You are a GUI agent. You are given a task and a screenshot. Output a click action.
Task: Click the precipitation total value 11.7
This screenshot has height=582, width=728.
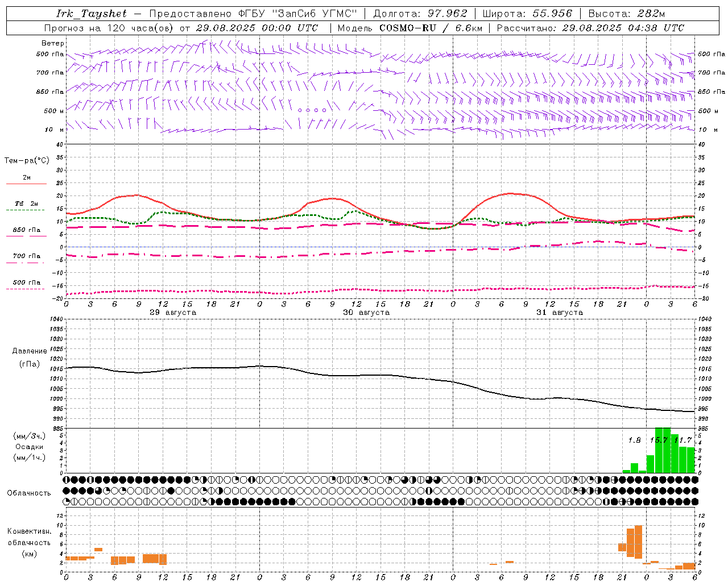682,440
